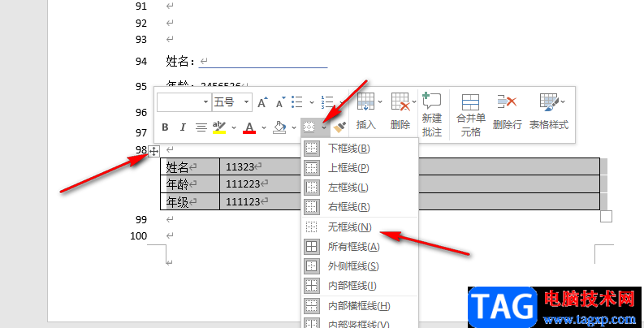Click 删除行 delete row button
The height and width of the screenshot is (328, 644).
pos(508,112)
